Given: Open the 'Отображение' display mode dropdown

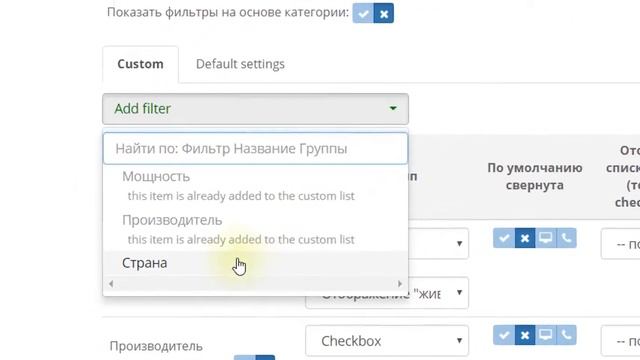Looking at the screenshot, I should tap(387, 293).
